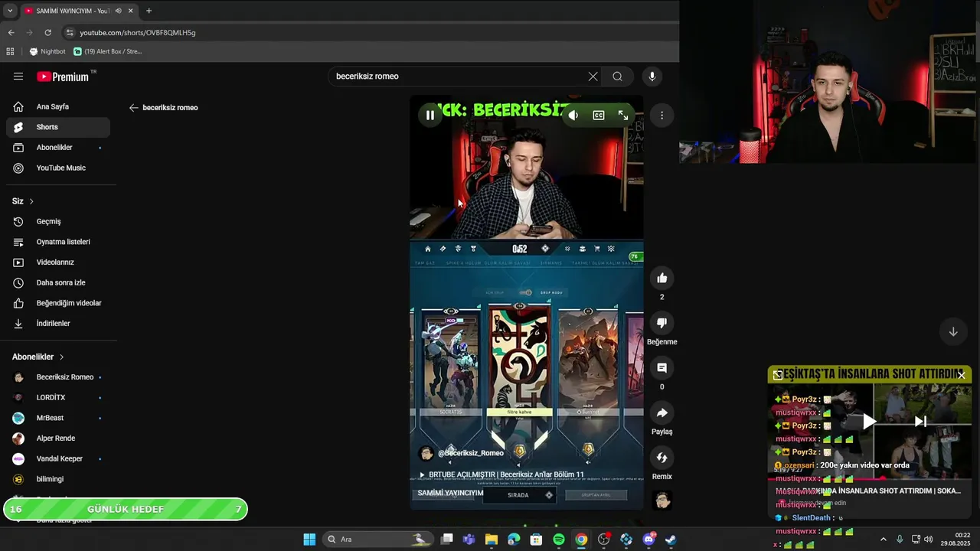Open Discord from the taskbar
This screenshot has width=980, height=551.
648,540
